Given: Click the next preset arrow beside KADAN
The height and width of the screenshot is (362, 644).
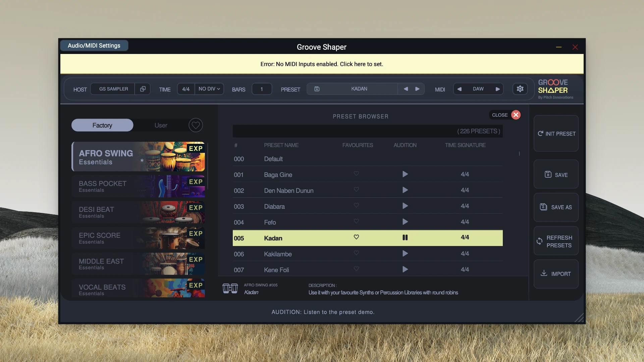Looking at the screenshot, I should tap(417, 89).
